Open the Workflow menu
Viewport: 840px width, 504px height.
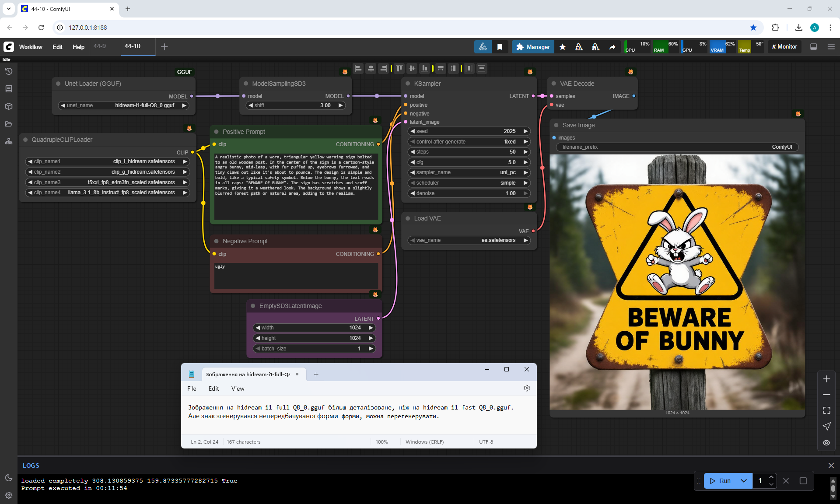pos(31,47)
